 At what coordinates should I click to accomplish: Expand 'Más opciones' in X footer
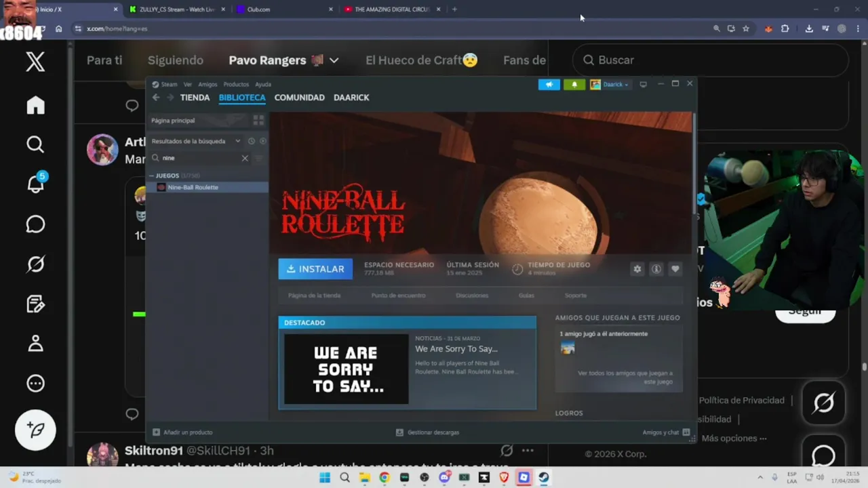[x=734, y=439]
